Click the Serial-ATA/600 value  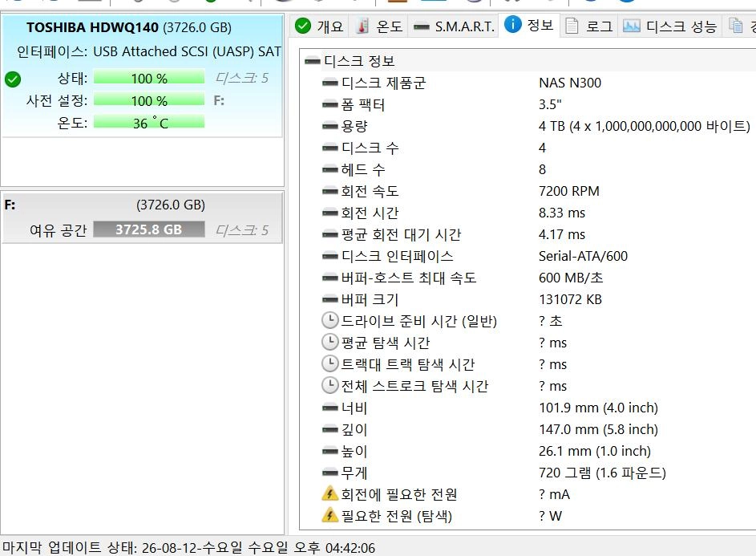pyautogui.click(x=583, y=256)
